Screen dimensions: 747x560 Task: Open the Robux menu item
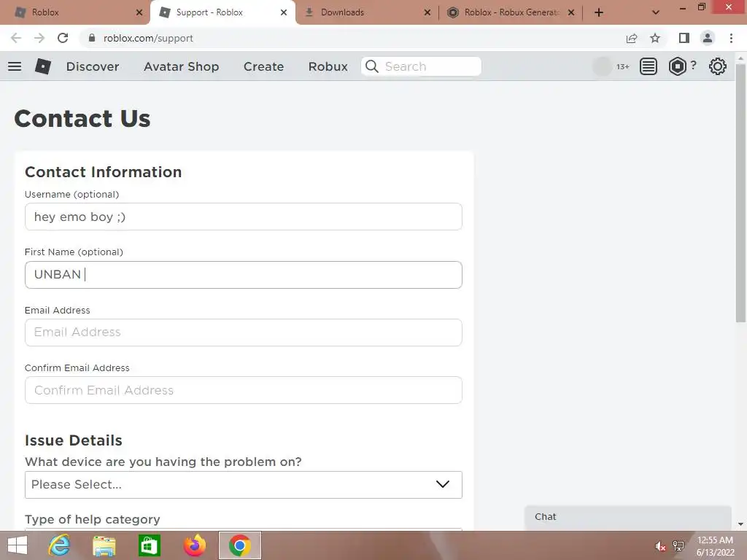pos(328,66)
